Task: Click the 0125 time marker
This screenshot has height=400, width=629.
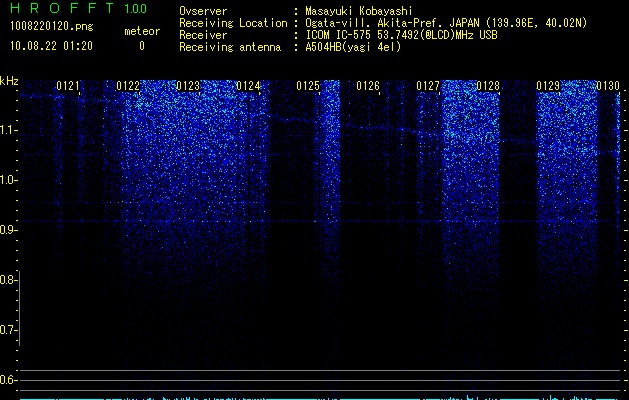Action: pos(308,86)
